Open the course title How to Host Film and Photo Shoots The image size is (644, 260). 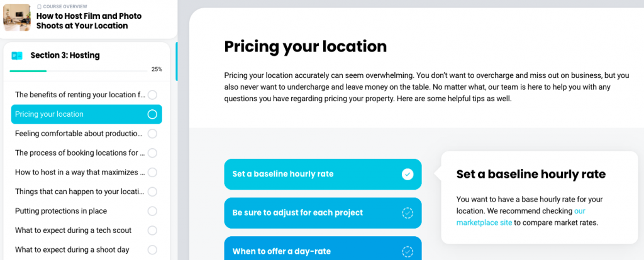coord(89,21)
